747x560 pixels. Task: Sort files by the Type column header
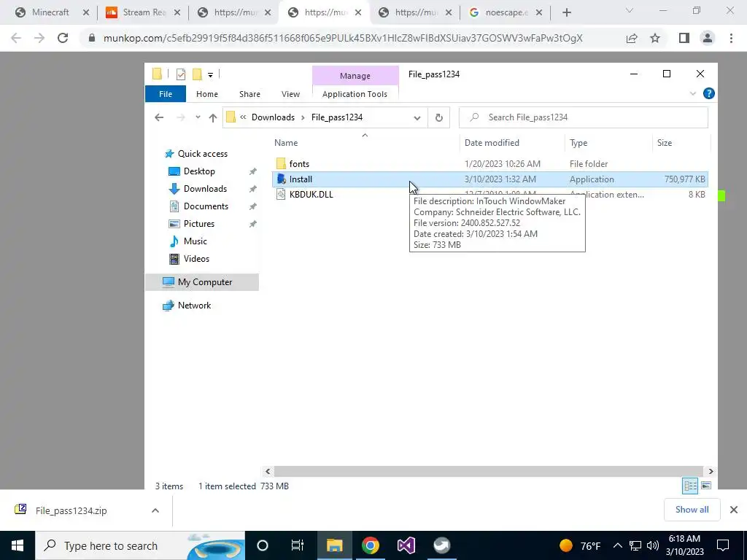pyautogui.click(x=608, y=143)
